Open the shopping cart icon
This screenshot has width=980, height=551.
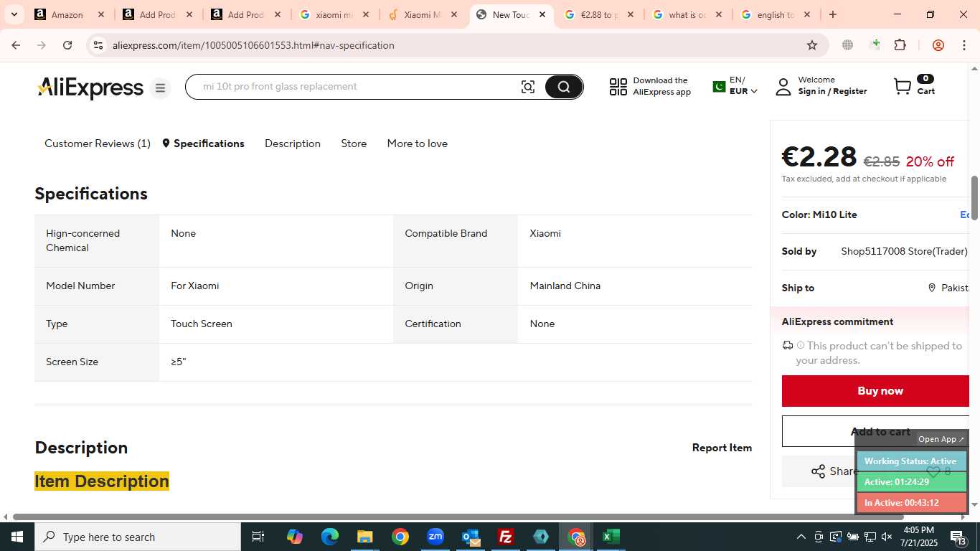tap(903, 87)
